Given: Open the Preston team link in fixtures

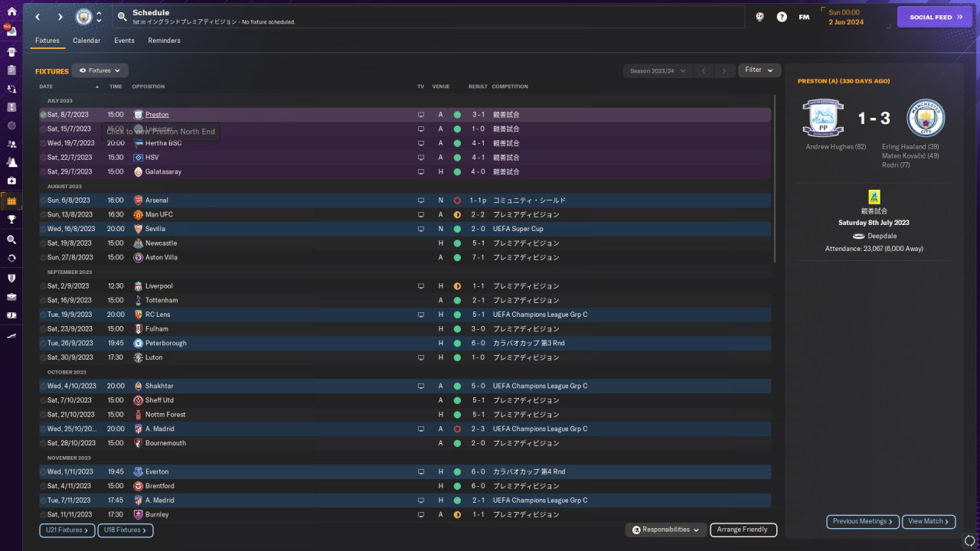Looking at the screenshot, I should 157,115.
